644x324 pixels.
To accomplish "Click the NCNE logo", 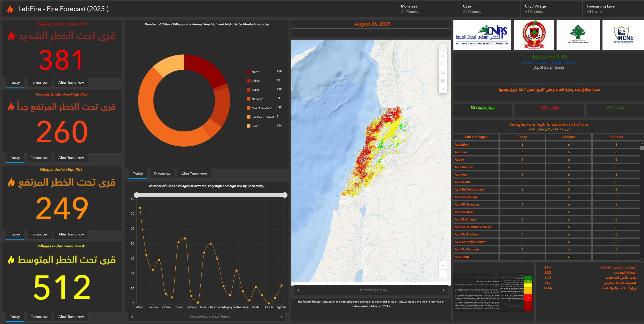I will pyautogui.click(x=623, y=35).
